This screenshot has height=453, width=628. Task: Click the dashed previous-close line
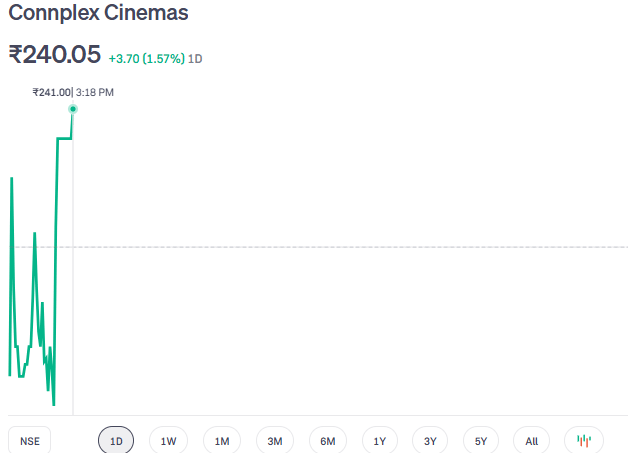click(x=350, y=246)
